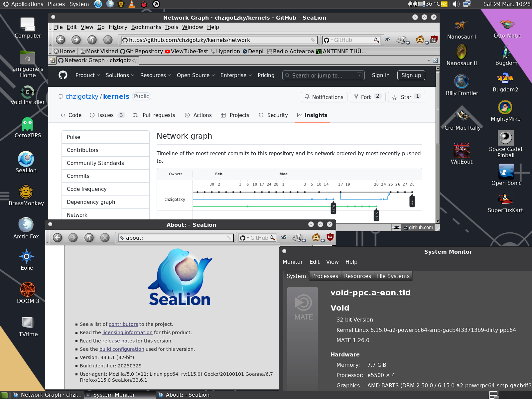Open the search engine selector in the About SeaLion window
This screenshot has width=532, height=399.
(x=244, y=238)
